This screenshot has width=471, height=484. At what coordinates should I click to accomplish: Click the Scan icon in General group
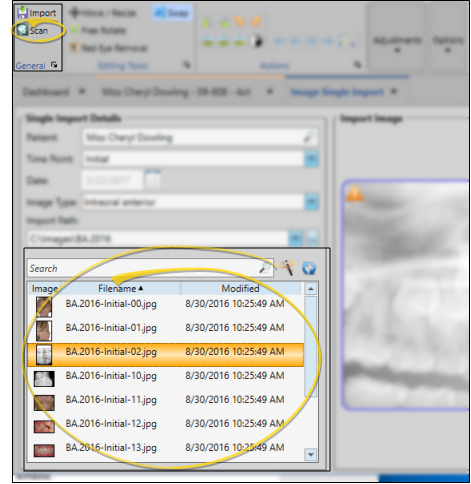22,30
